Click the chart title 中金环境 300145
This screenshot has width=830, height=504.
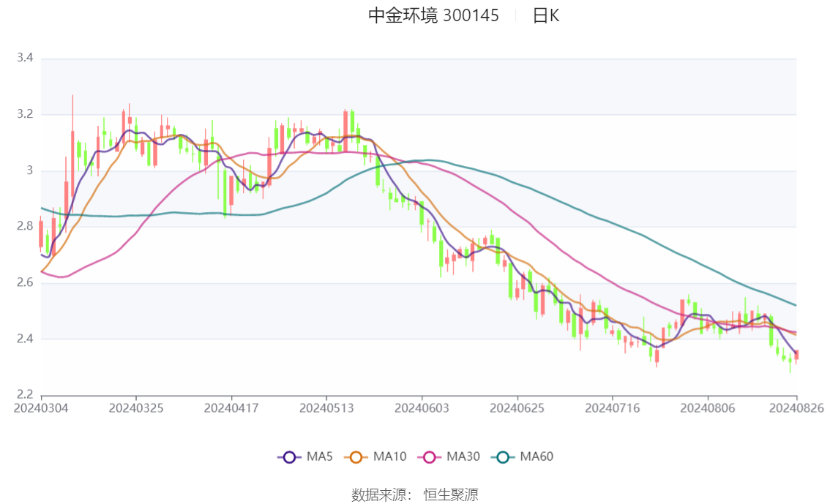point(433,15)
